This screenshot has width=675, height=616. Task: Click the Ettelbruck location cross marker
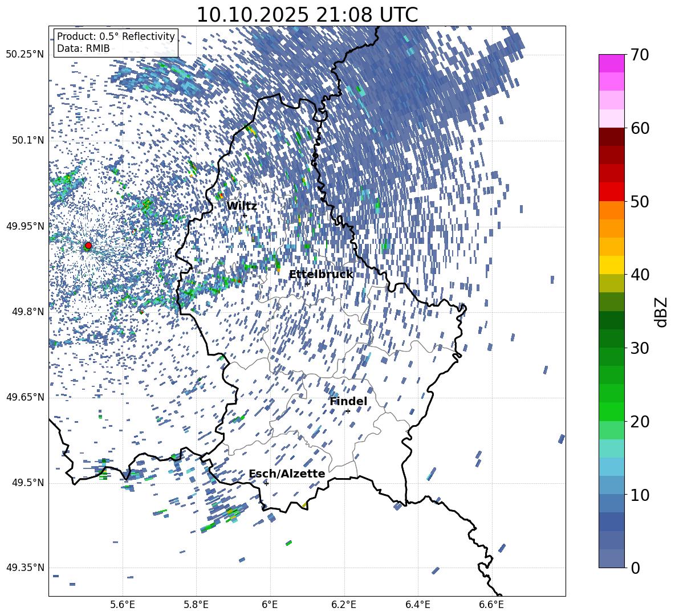coord(307,283)
